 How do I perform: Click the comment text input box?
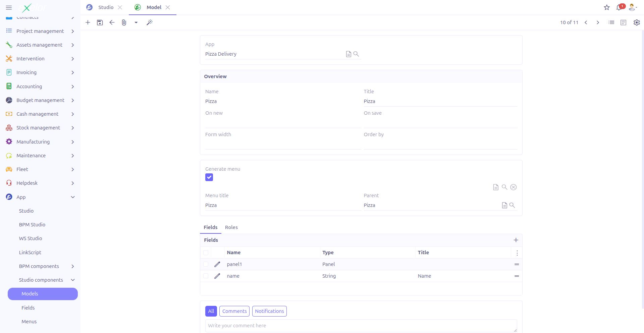pyautogui.click(x=361, y=326)
